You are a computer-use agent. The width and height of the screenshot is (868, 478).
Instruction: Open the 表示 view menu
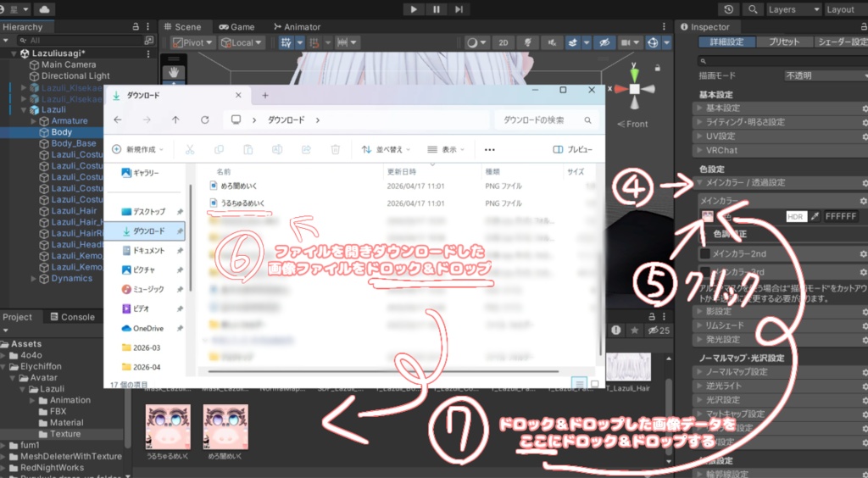point(446,149)
